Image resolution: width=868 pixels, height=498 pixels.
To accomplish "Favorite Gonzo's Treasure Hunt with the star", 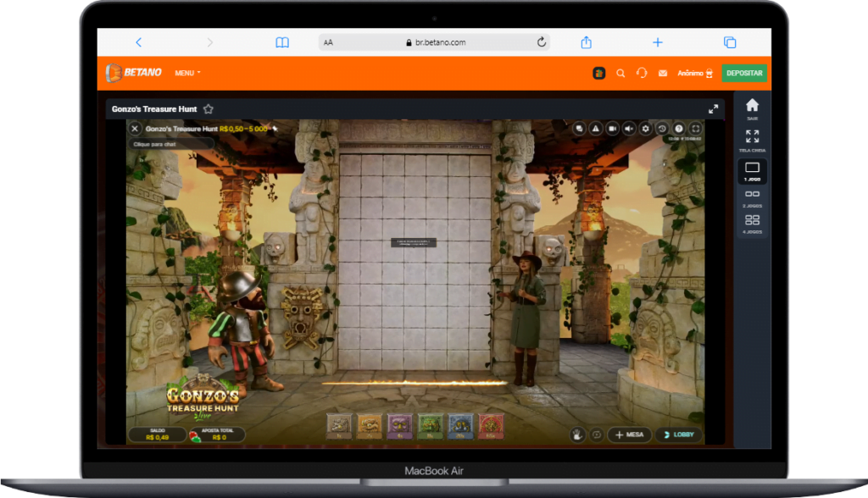I will (x=209, y=109).
